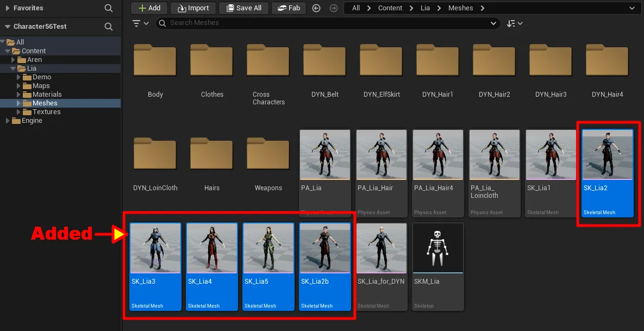
Task: Expand the Textures folder arrow
Action: coord(18,112)
